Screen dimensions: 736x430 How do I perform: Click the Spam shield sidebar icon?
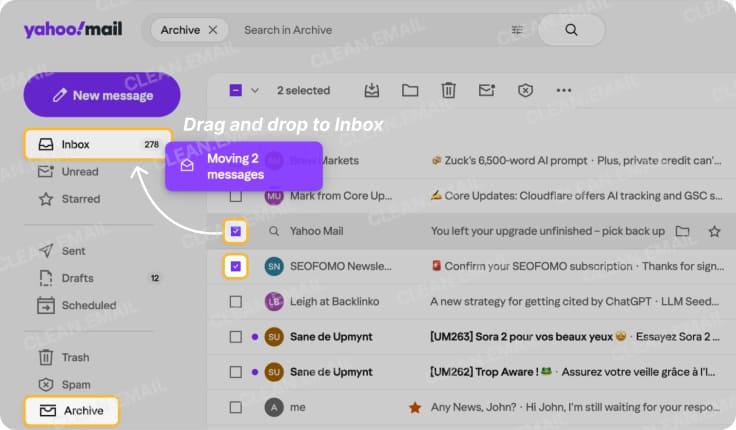(46, 384)
